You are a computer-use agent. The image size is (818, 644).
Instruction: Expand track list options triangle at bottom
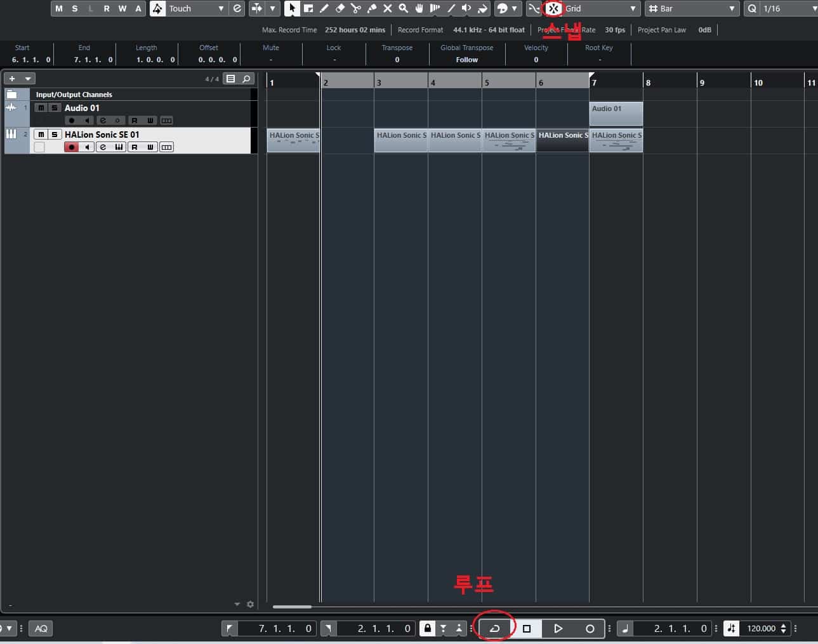(x=237, y=604)
